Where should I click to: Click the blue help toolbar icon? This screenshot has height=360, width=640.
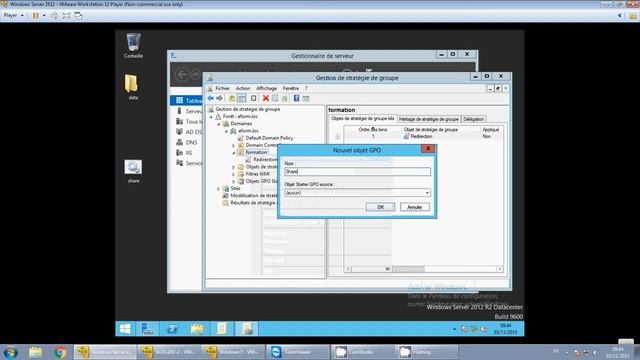click(297, 98)
